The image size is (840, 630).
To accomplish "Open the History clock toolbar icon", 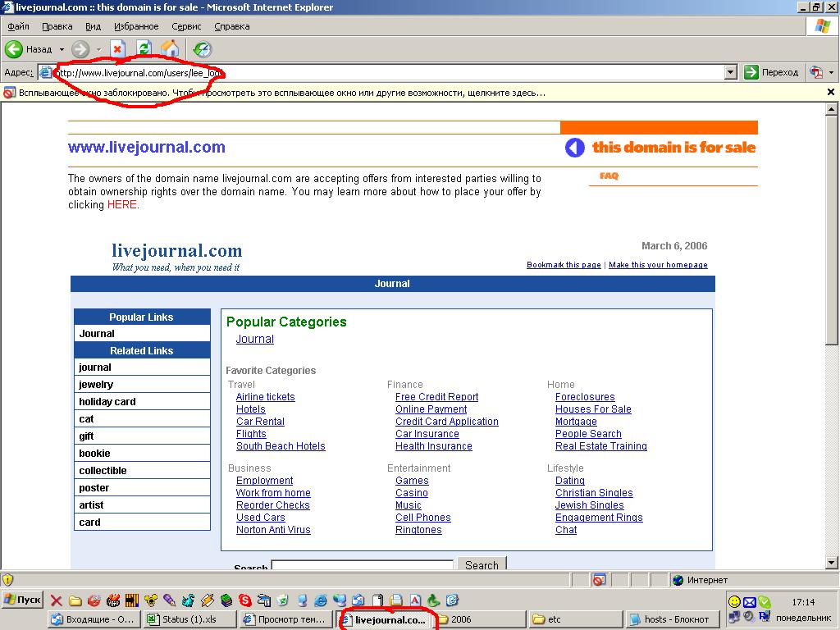I will tap(203, 49).
